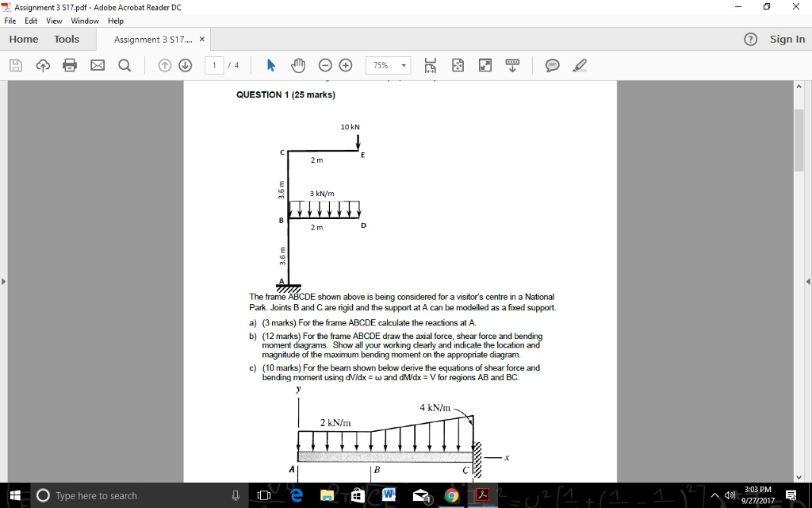Click the Save file icon
Viewport: 812px width, 508px height.
point(14,65)
